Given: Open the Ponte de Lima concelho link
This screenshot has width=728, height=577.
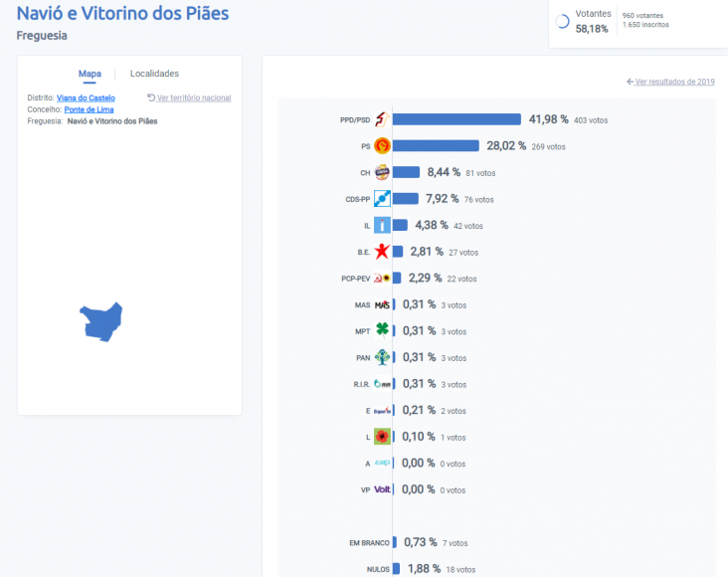Looking at the screenshot, I should point(89,109).
